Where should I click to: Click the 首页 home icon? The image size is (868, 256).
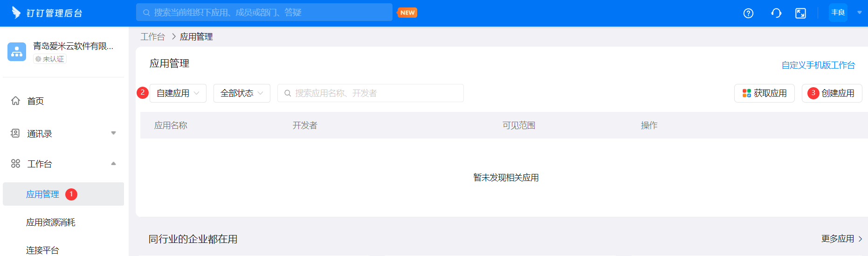click(x=15, y=101)
